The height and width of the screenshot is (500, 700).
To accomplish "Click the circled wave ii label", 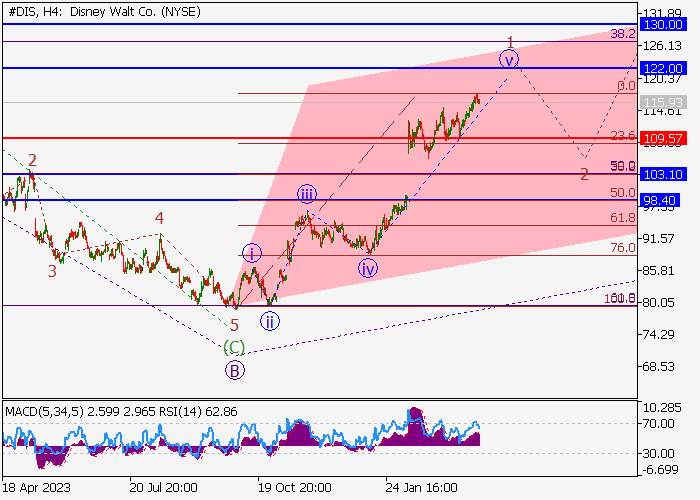I will 270,321.
